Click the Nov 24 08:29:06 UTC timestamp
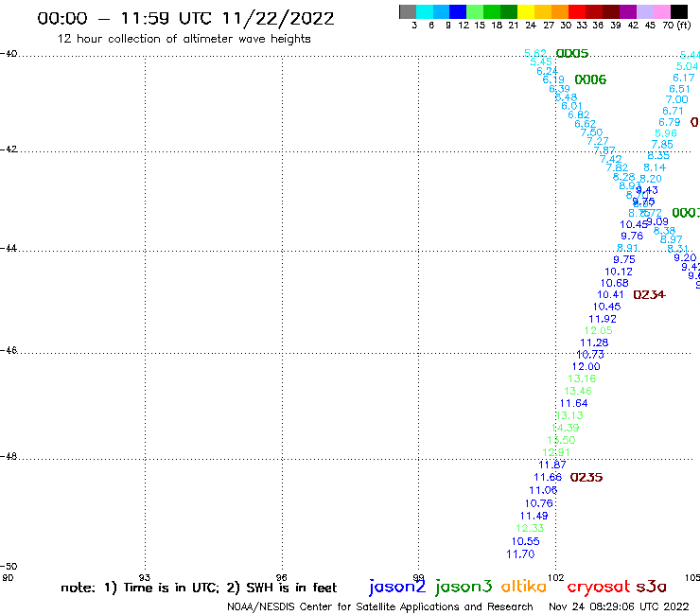700x615 pixels. [619, 606]
